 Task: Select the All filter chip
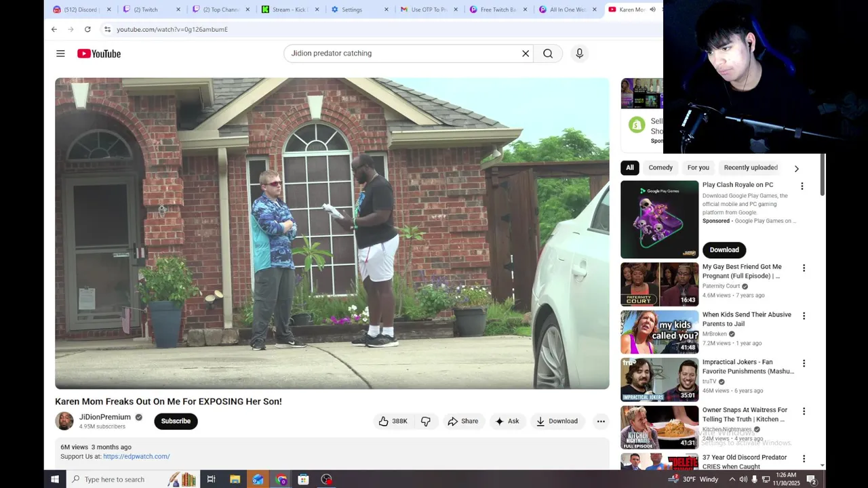pos(630,167)
